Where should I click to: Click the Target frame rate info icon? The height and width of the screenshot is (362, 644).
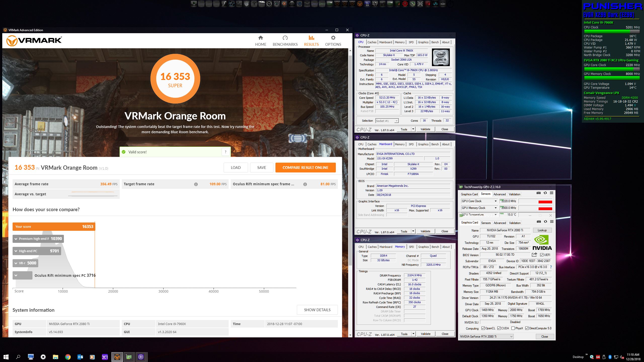coord(196,184)
